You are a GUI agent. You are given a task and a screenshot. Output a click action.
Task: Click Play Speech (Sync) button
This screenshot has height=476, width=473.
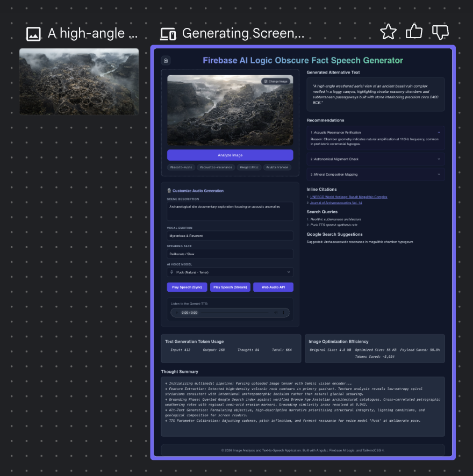tap(187, 287)
